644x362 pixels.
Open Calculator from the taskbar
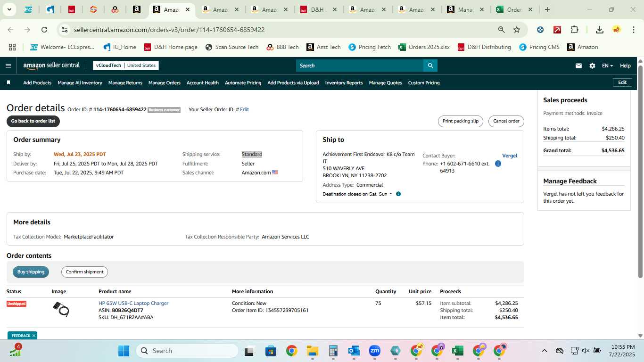[333, 351]
